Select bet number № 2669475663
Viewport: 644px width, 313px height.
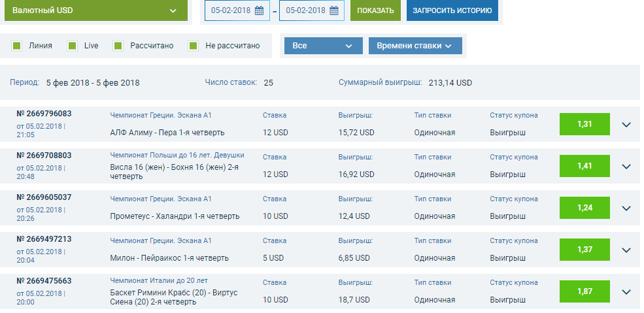(44, 281)
